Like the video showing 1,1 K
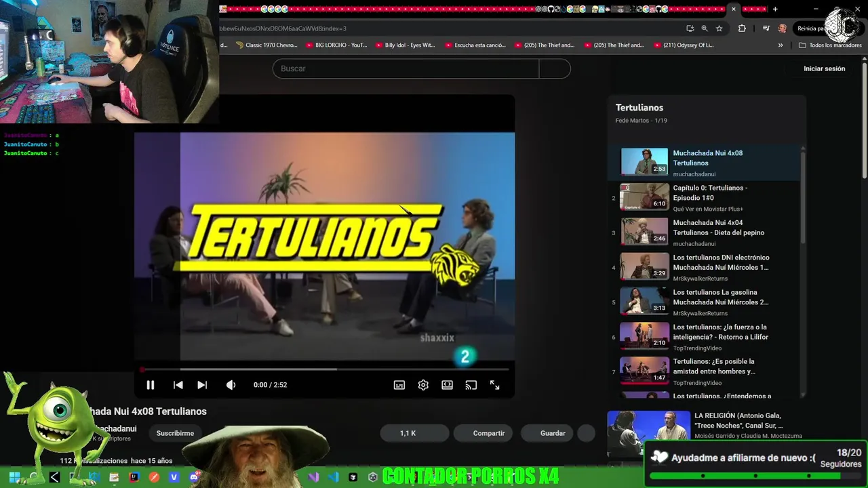This screenshot has height=488, width=868. click(414, 433)
